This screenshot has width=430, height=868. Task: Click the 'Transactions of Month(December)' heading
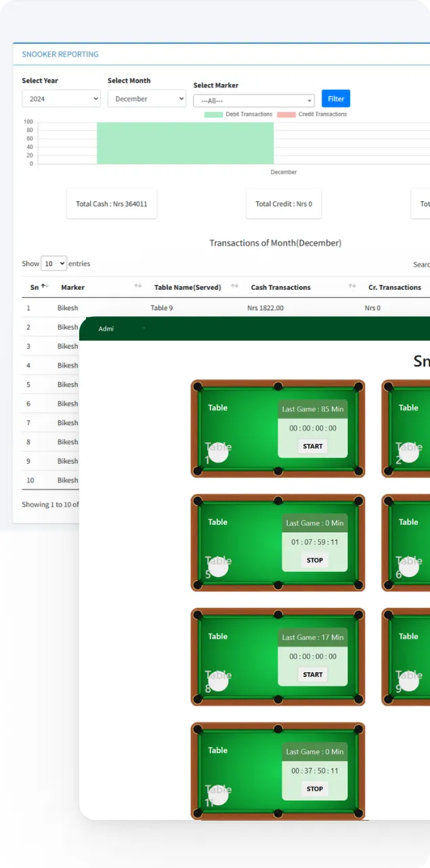(x=276, y=243)
